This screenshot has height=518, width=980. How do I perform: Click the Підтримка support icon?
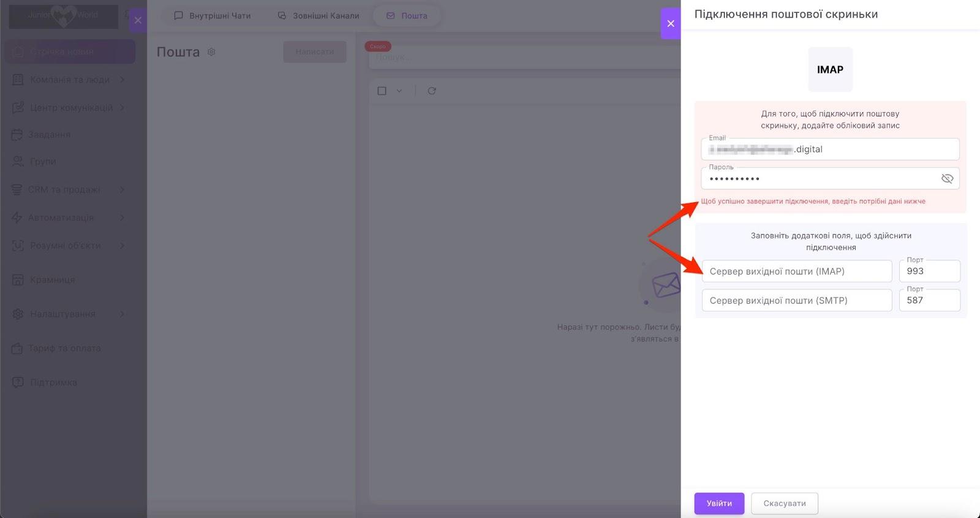click(x=18, y=382)
